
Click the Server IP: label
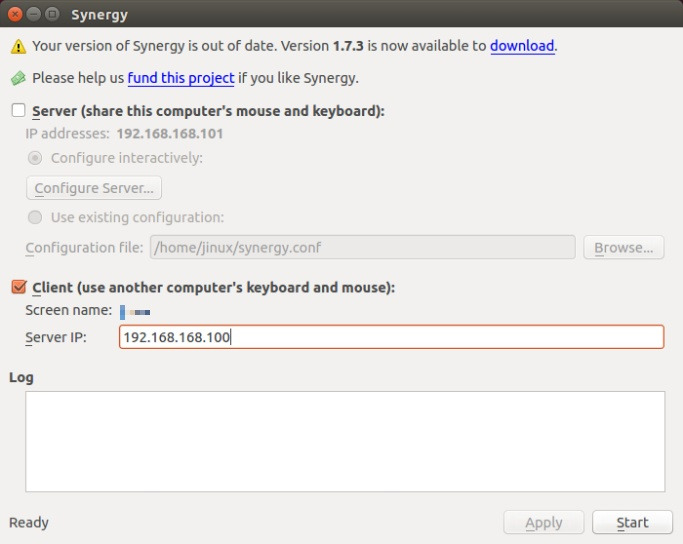click(56, 337)
